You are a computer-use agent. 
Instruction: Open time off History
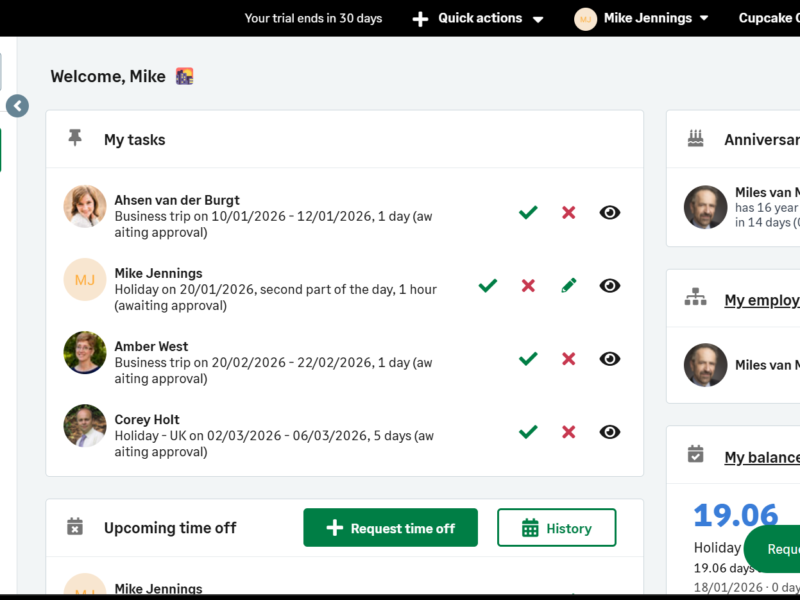tap(556, 528)
